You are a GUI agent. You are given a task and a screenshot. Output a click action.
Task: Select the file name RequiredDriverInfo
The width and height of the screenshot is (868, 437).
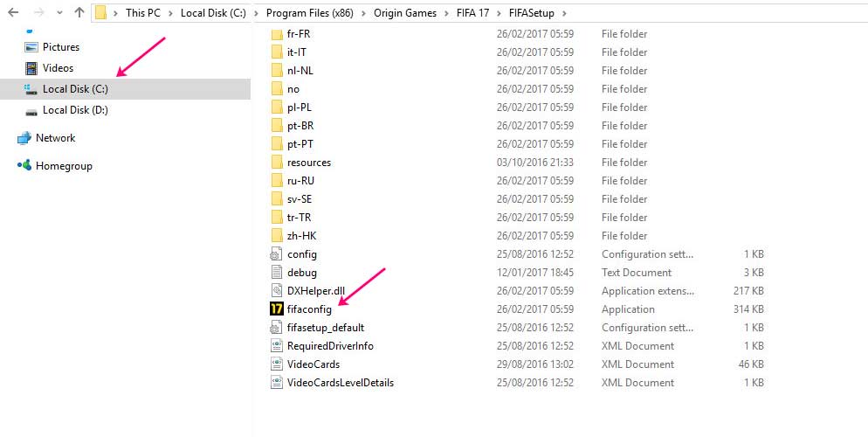(x=330, y=346)
